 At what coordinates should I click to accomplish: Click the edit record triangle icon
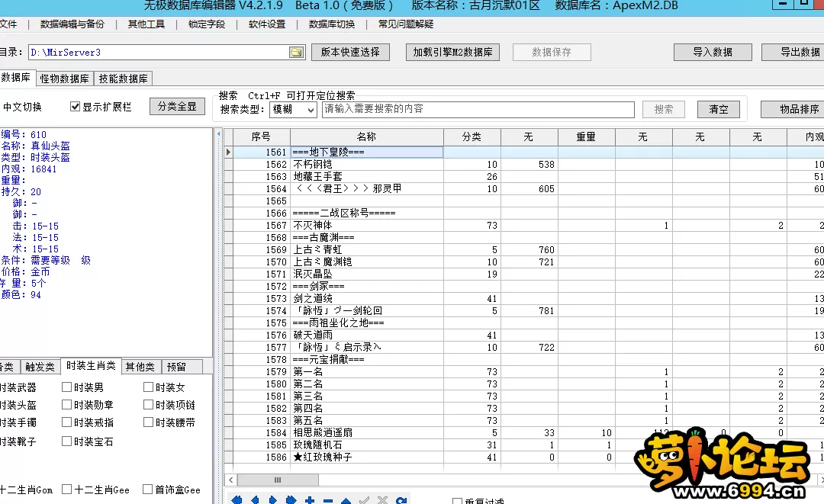[346, 501]
